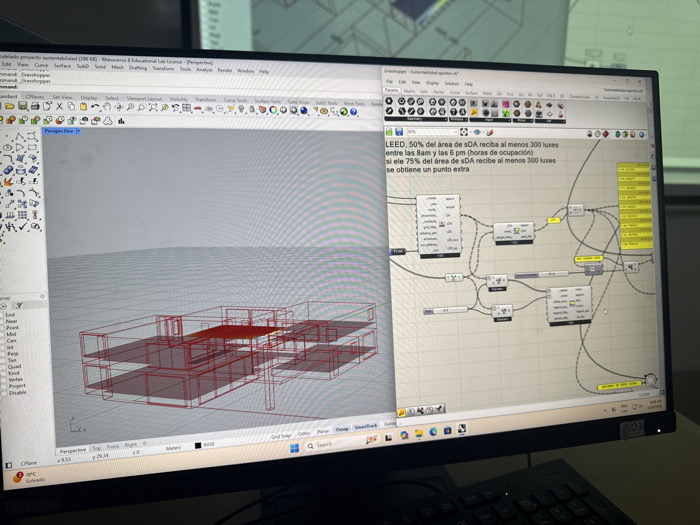
Task: Toggle the End object snap checkbox
Action: (x=3, y=315)
